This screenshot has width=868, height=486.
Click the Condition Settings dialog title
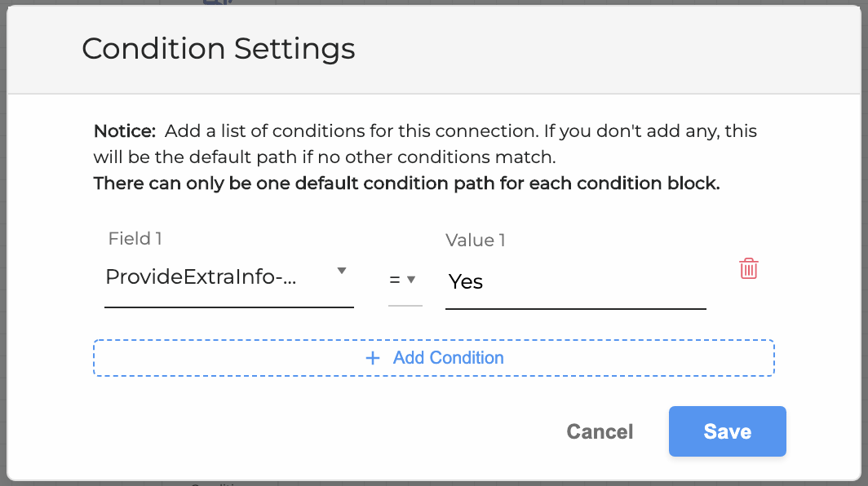click(219, 49)
